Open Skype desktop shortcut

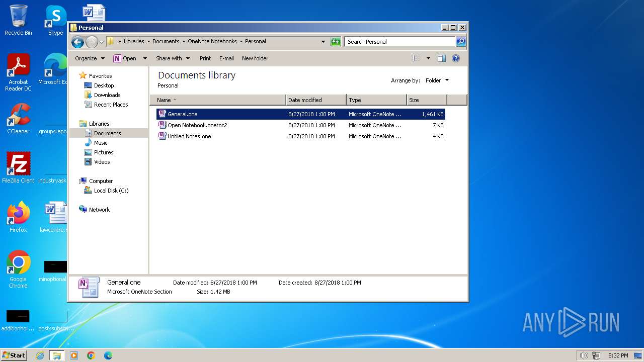pyautogui.click(x=55, y=20)
